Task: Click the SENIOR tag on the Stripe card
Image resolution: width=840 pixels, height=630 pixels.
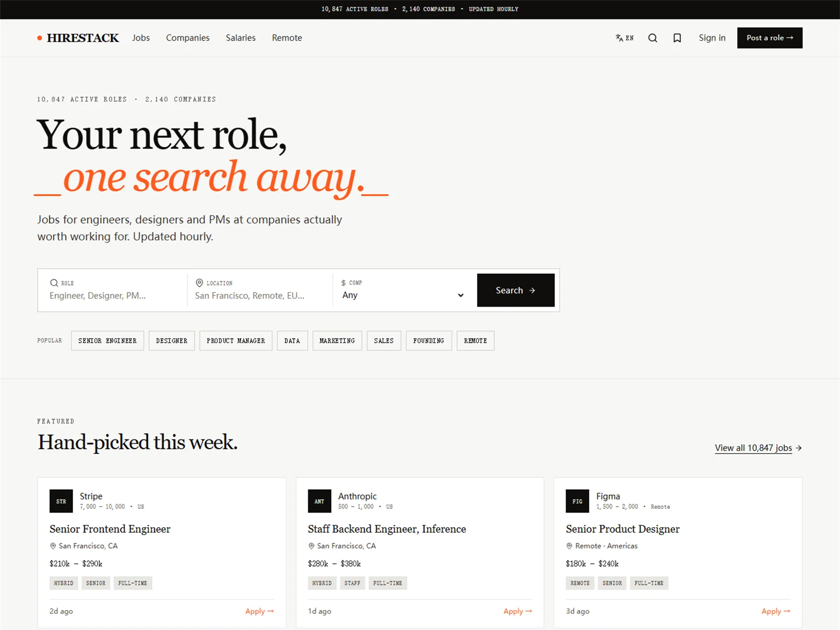Action: 96,583
